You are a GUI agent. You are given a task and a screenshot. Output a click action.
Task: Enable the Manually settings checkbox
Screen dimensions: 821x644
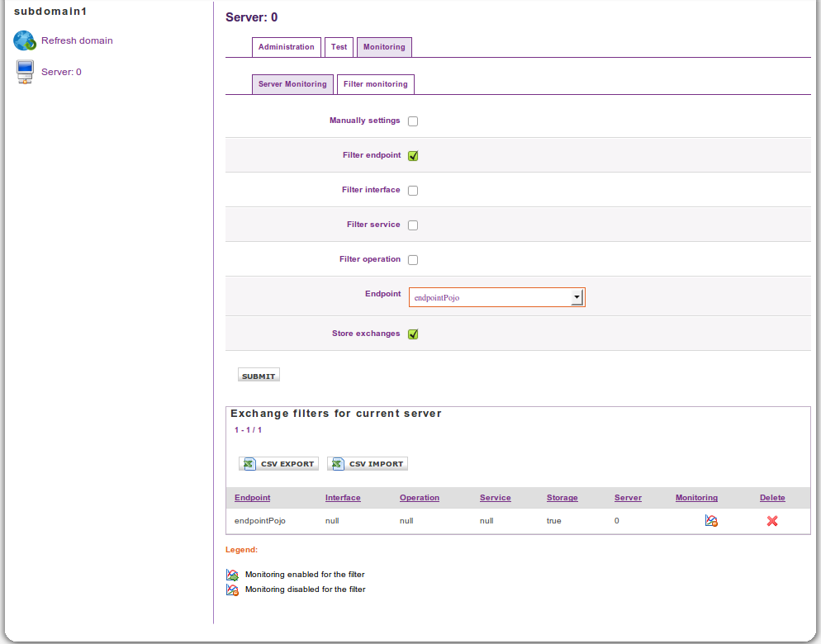tap(413, 121)
